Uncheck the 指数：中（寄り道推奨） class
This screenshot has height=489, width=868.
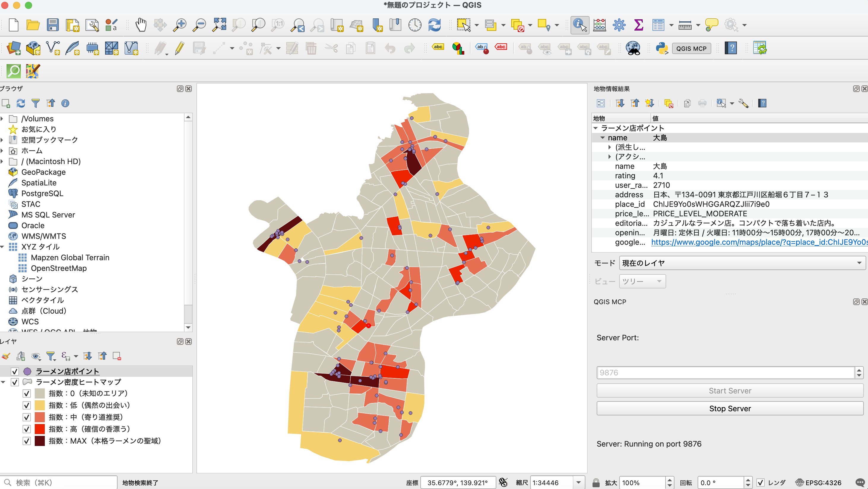coord(27,417)
